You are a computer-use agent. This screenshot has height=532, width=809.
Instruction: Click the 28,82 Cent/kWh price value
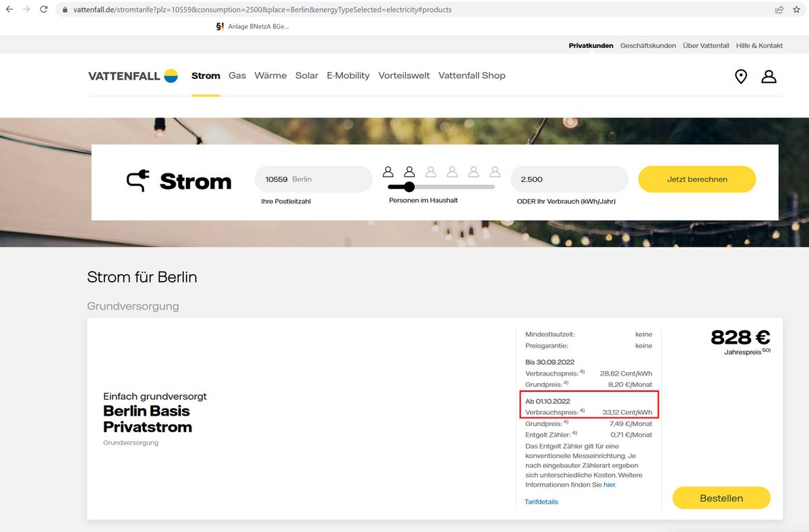(627, 374)
